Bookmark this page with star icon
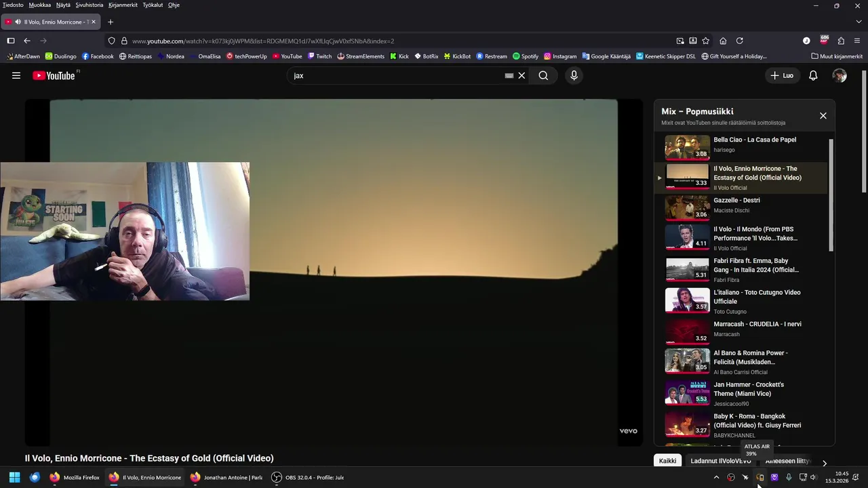 point(706,41)
